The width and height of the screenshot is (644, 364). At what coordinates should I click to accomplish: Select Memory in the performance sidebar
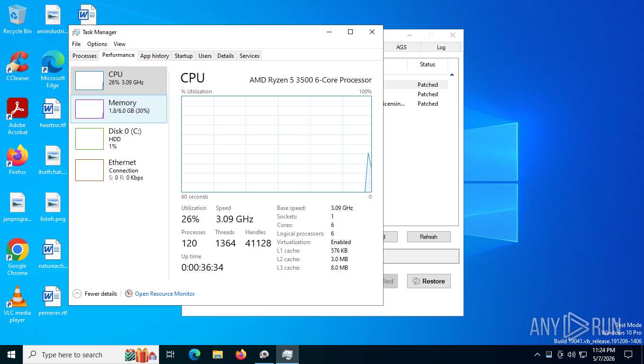pos(119,109)
